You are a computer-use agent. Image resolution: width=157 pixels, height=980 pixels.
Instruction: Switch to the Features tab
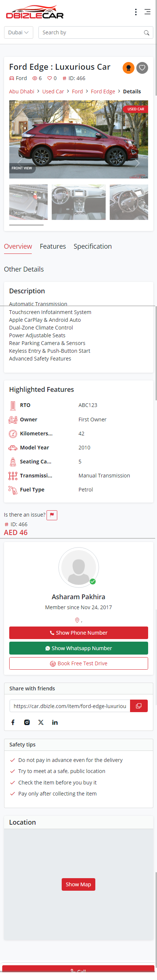[x=53, y=246]
